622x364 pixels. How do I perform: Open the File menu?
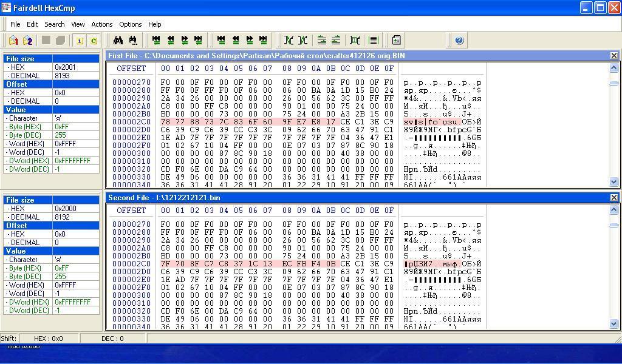pyautogui.click(x=15, y=24)
